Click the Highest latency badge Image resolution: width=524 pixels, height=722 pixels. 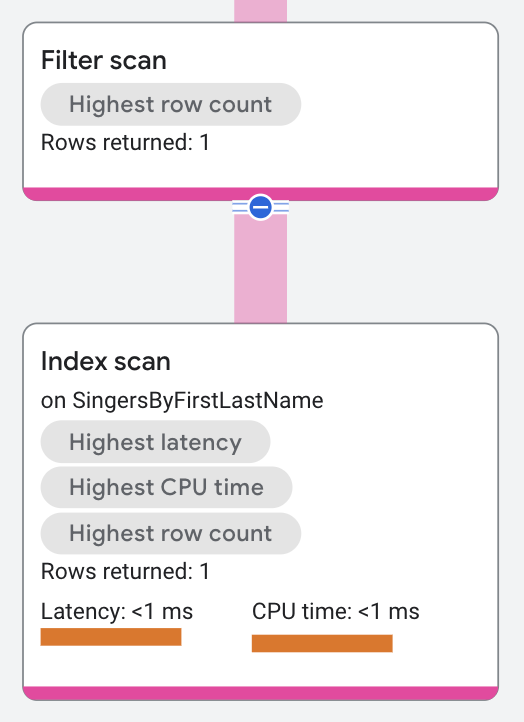click(155, 442)
